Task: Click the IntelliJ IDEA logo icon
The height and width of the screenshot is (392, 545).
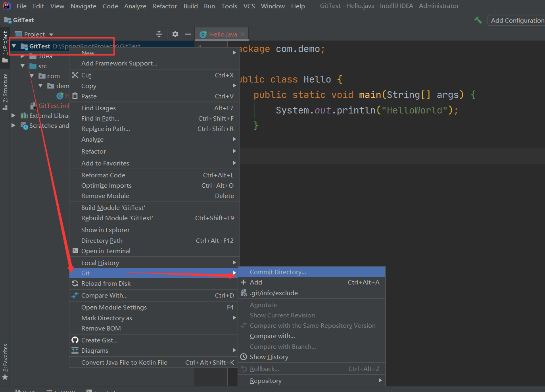Action: pyautogui.click(x=6, y=6)
